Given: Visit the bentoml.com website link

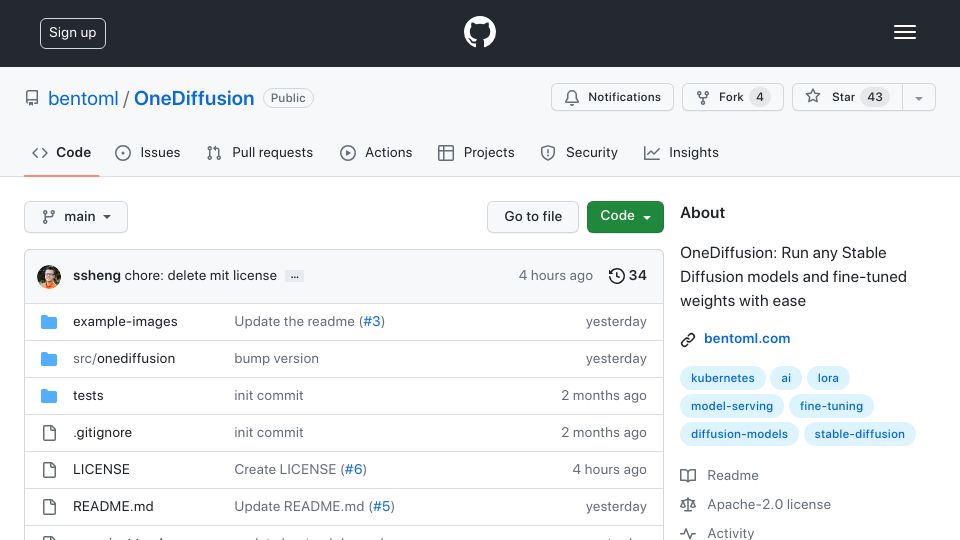Looking at the screenshot, I should coord(747,339).
